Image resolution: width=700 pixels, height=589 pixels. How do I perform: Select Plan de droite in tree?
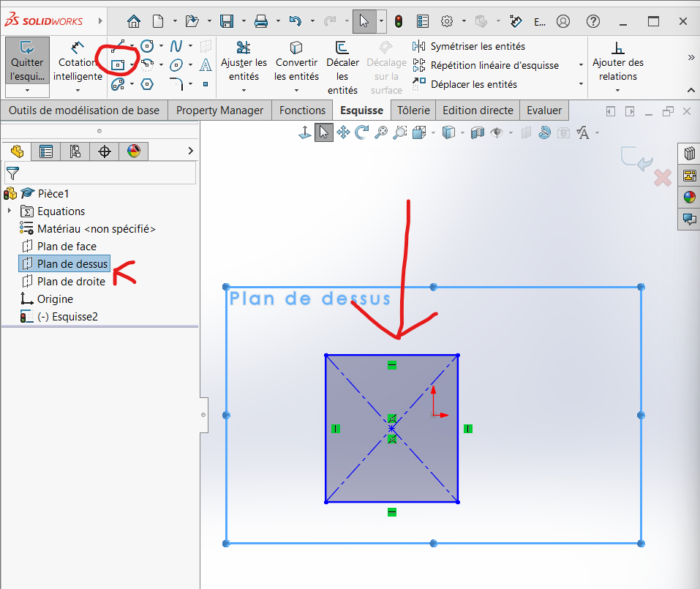click(71, 281)
